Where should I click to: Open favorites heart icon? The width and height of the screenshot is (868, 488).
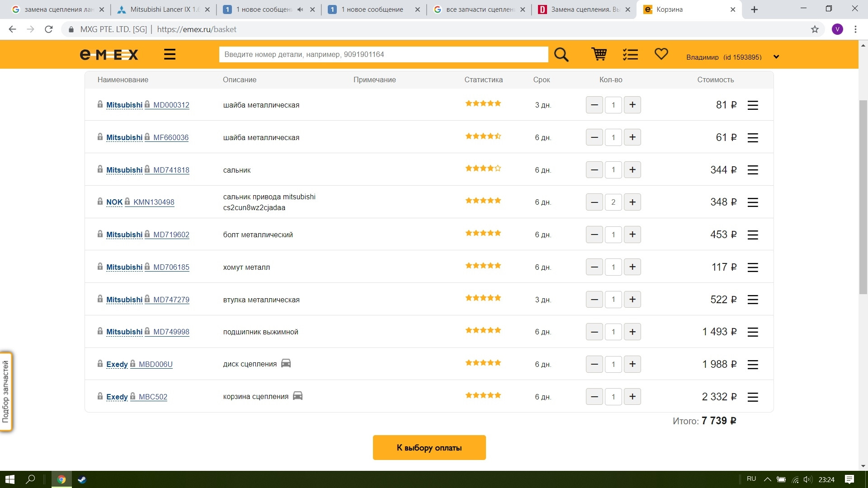661,54
